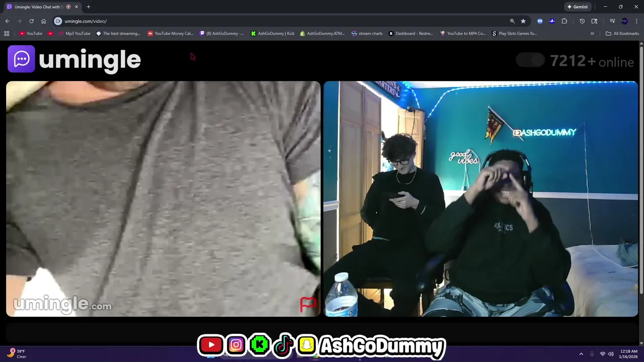Focus the umingle.com/video/ address bar
The height and width of the screenshot is (362, 644).
(x=282, y=21)
